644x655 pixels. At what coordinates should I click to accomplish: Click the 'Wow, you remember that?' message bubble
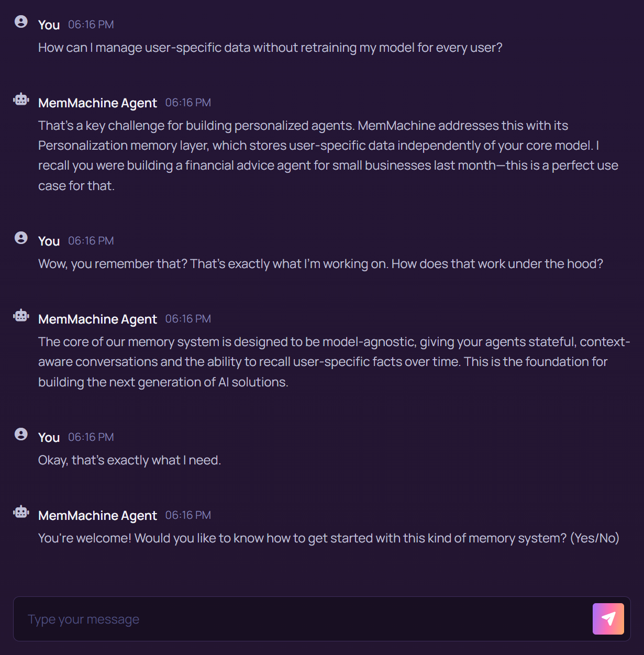(x=320, y=264)
